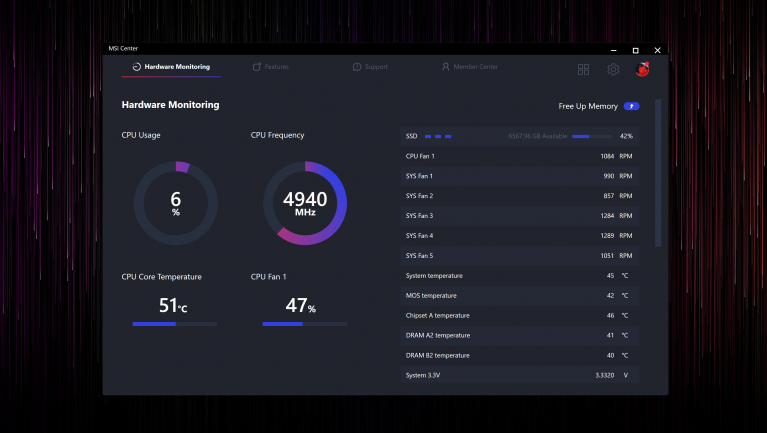This screenshot has width=767, height=433.
Task: Maximize the MSI Center window
Action: (x=635, y=50)
